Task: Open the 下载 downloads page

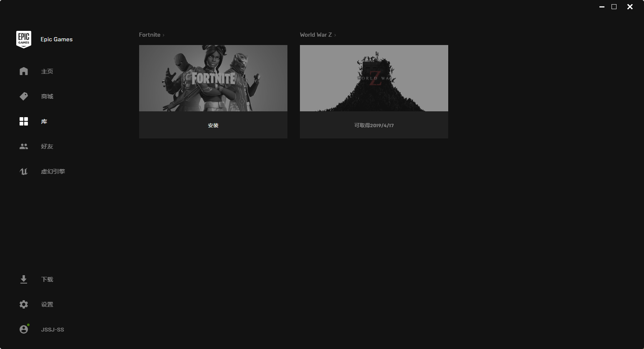Action: [x=47, y=279]
